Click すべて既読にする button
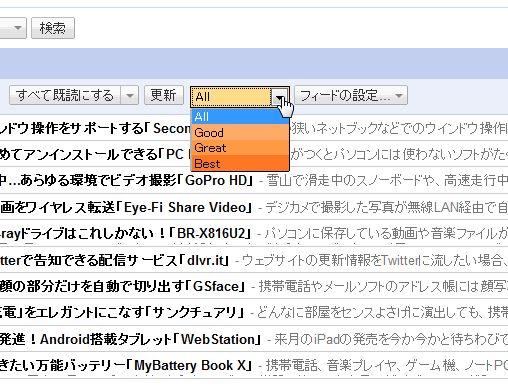The image size is (508, 386). coord(65,95)
